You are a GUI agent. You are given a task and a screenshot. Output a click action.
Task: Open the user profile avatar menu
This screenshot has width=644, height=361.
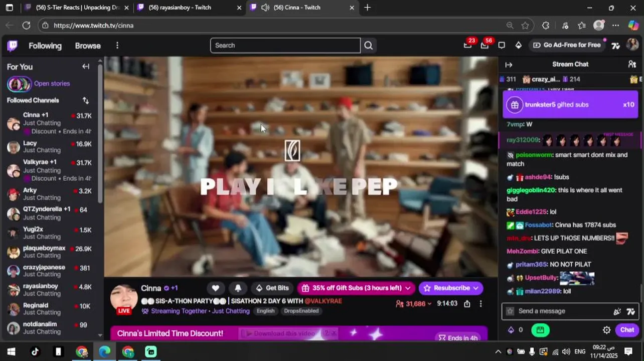[632, 45]
